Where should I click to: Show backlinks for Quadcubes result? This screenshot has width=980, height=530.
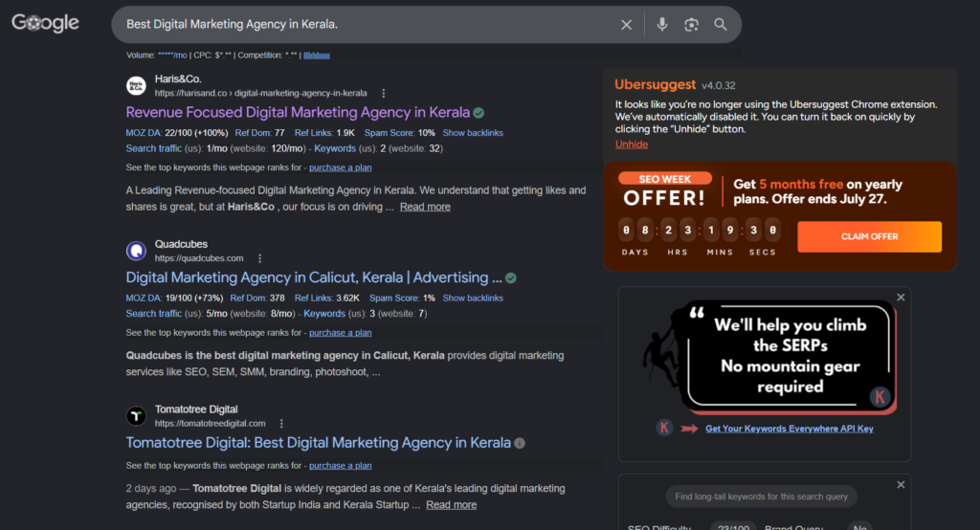pyautogui.click(x=473, y=298)
